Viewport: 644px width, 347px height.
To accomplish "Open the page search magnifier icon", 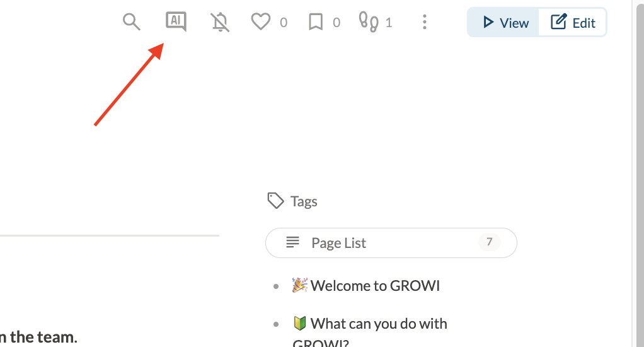I will (132, 22).
